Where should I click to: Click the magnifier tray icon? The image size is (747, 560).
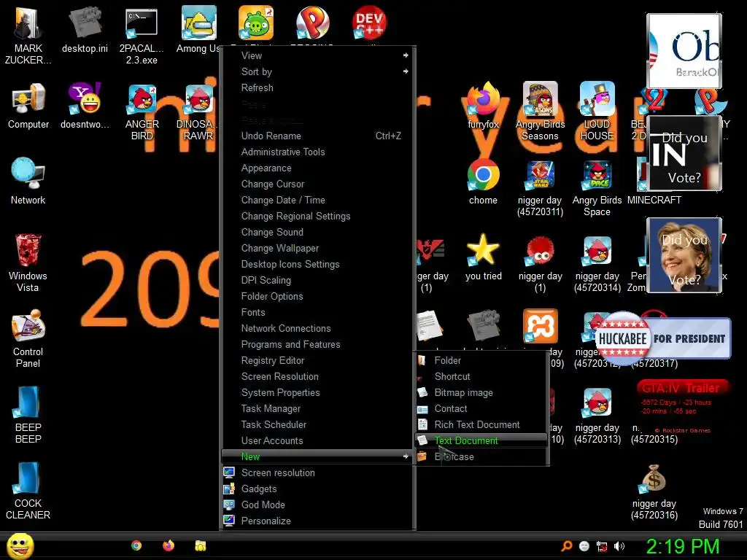click(566, 546)
